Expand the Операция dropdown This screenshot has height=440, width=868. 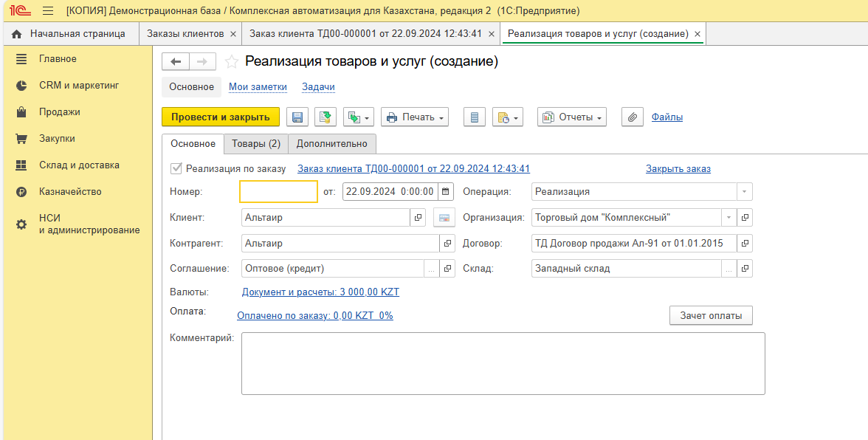point(745,192)
